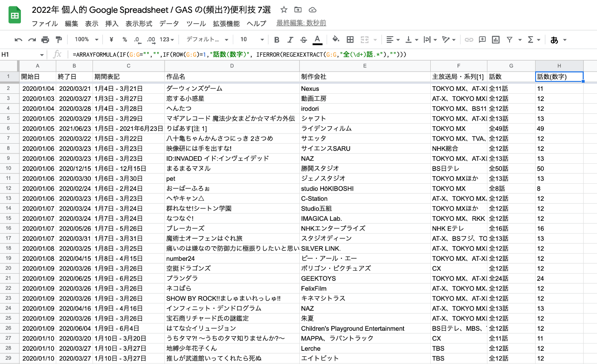Open the ヘルプ menu

(x=256, y=23)
